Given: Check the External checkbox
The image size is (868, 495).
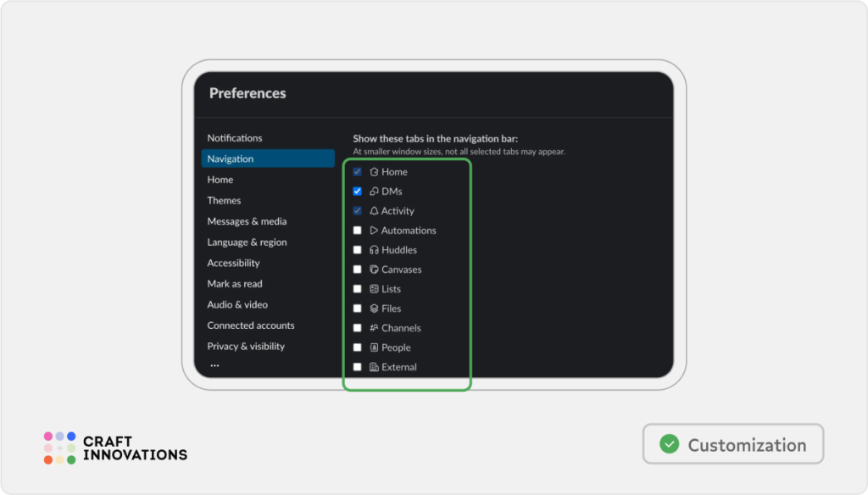Looking at the screenshot, I should coord(357,366).
